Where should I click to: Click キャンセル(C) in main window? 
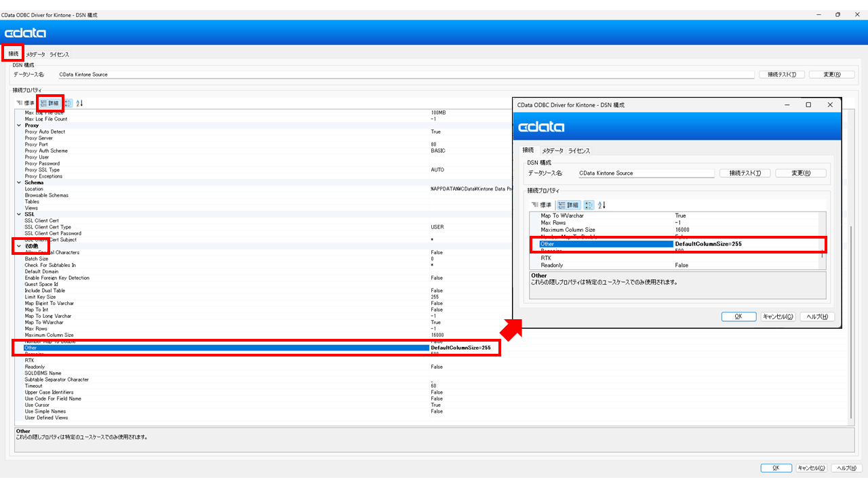tap(811, 468)
